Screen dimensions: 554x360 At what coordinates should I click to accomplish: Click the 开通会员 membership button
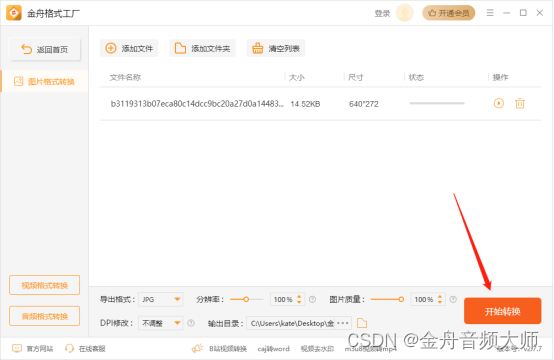448,13
